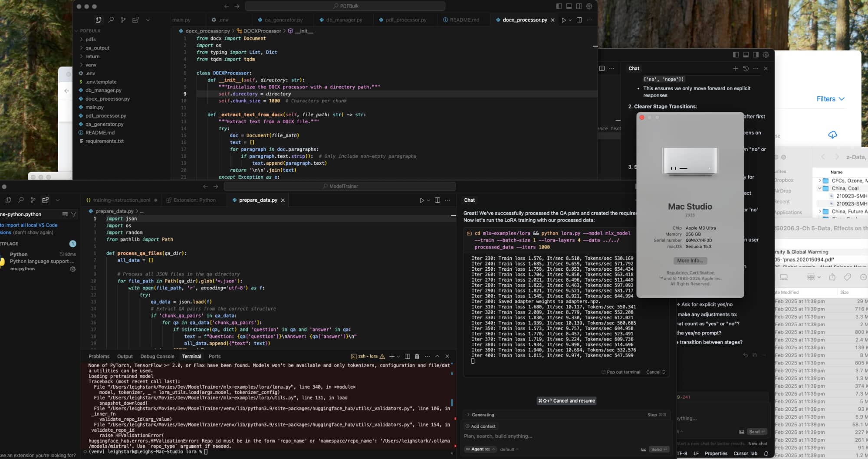Toggle bottom panel layout in PDFBulk title bar
This screenshot has height=459, width=868.
[569, 6]
